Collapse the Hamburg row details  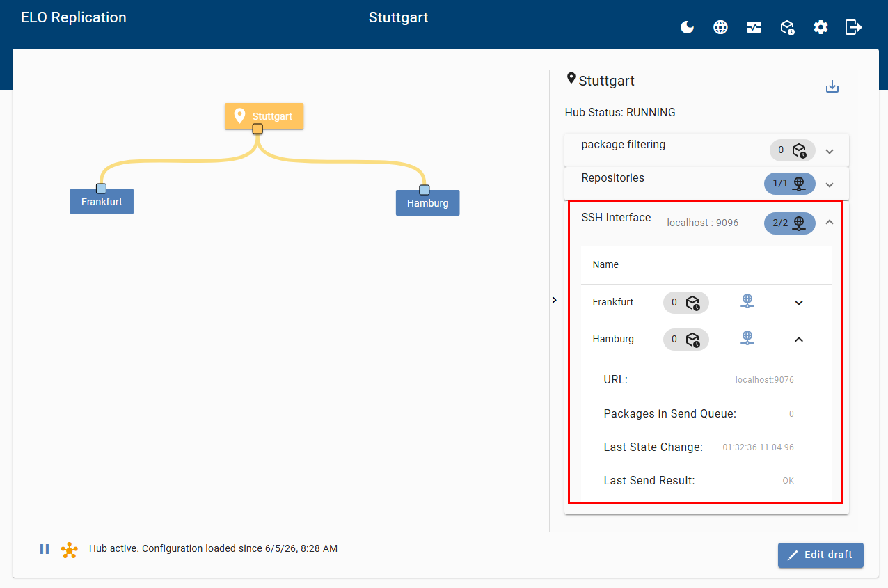(799, 340)
